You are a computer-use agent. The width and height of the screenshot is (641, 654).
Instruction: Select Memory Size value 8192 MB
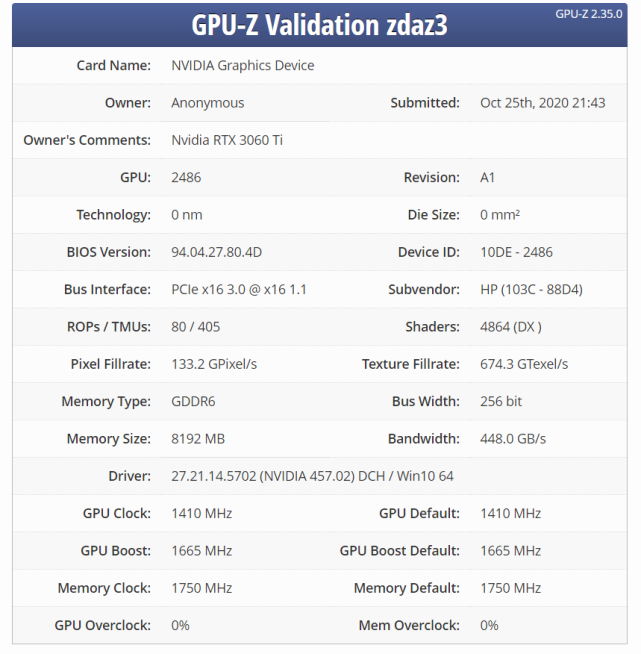(x=198, y=439)
